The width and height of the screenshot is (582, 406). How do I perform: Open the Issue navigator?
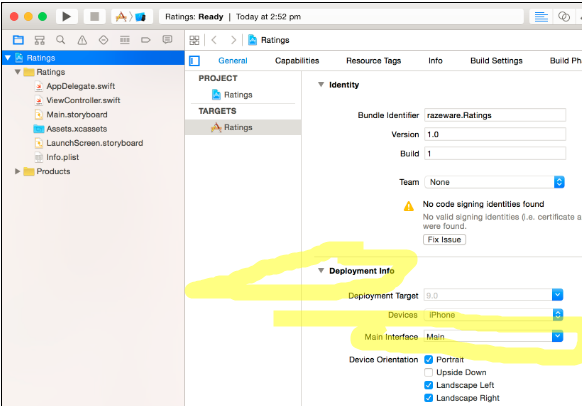click(x=82, y=40)
